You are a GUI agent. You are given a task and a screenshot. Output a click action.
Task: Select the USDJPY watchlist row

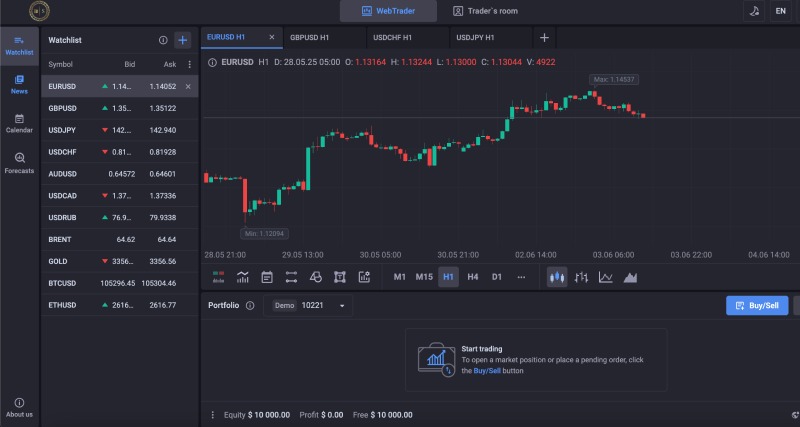[x=119, y=130]
